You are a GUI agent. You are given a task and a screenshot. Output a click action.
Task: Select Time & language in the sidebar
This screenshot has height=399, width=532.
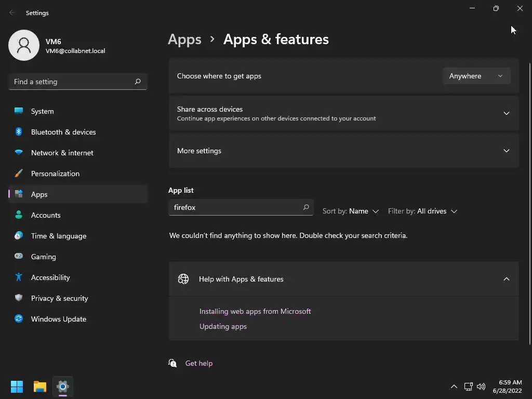pyautogui.click(x=59, y=236)
